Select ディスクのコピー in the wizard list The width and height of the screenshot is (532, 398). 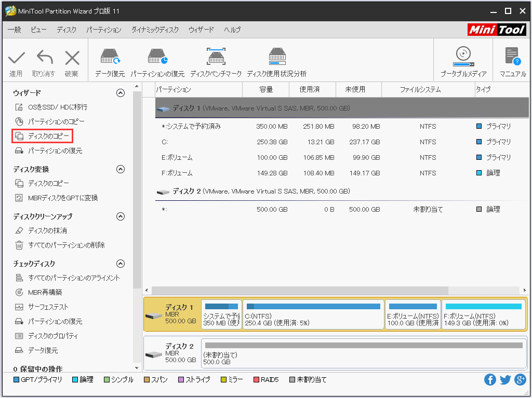47,136
